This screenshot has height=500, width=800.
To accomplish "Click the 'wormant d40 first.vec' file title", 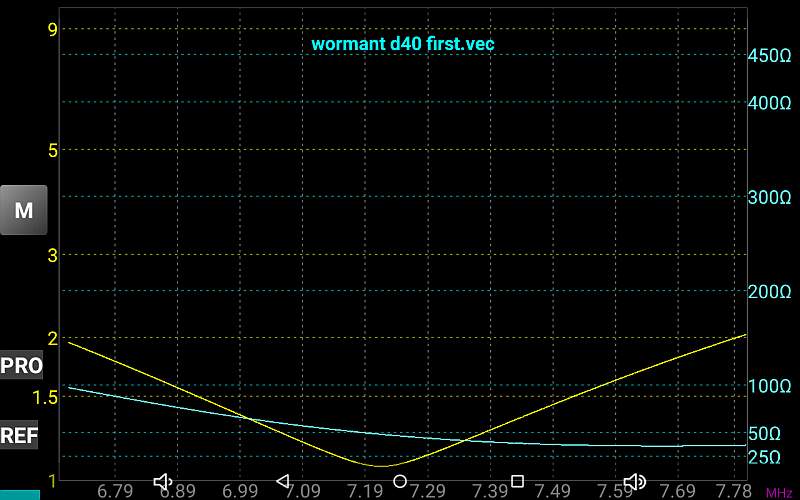I will point(403,44).
